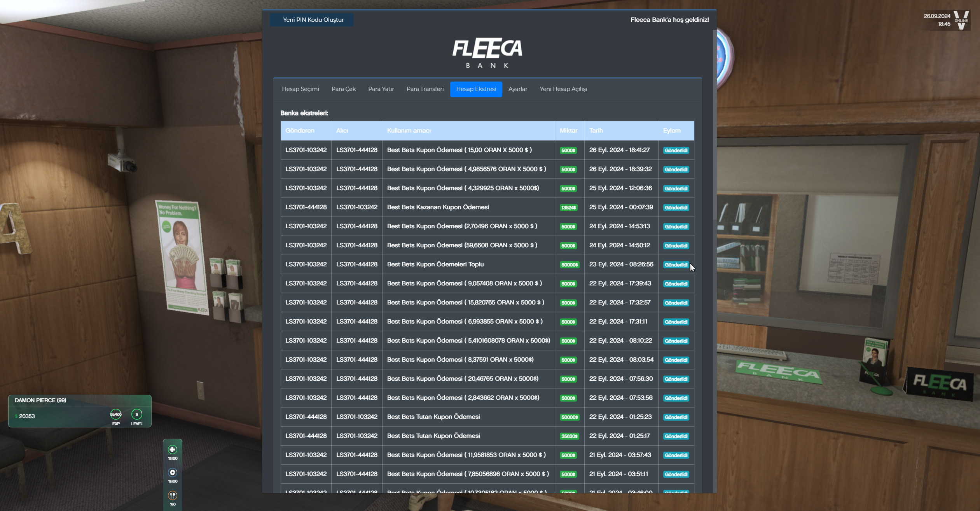Open the Yeni Hesap Açılışı tab
This screenshot has width=980, height=511.
coord(563,89)
